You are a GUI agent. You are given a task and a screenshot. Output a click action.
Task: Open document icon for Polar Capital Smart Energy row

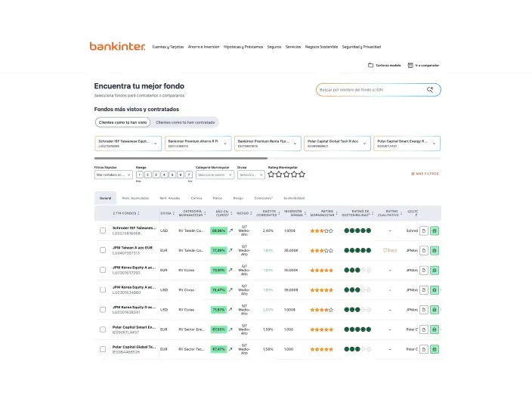point(424,329)
